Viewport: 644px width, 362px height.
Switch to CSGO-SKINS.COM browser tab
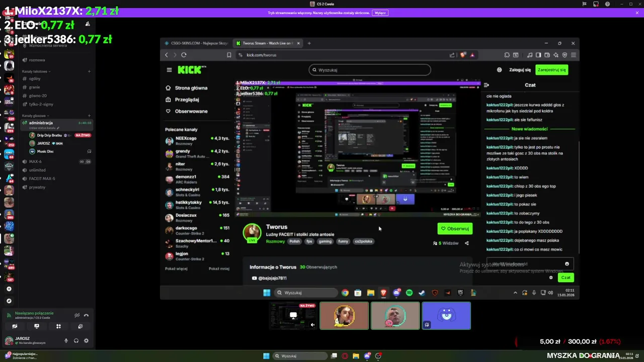[197, 43]
